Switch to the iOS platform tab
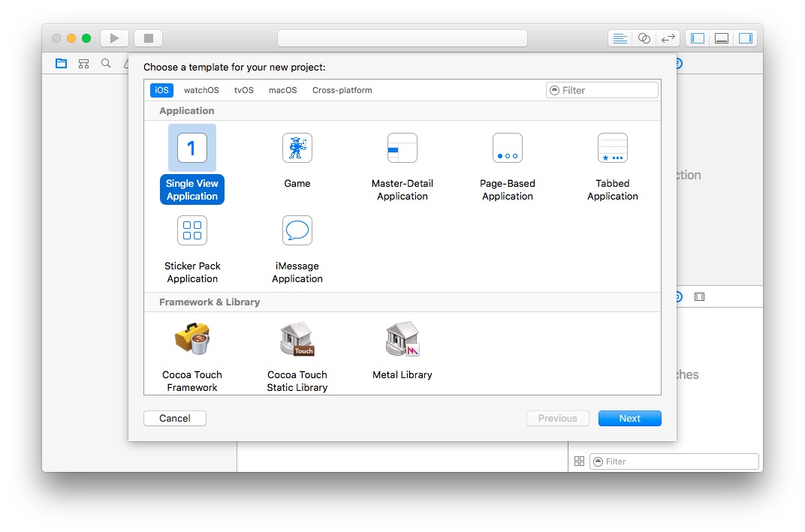Screen dimensions: 805x532 [161, 90]
